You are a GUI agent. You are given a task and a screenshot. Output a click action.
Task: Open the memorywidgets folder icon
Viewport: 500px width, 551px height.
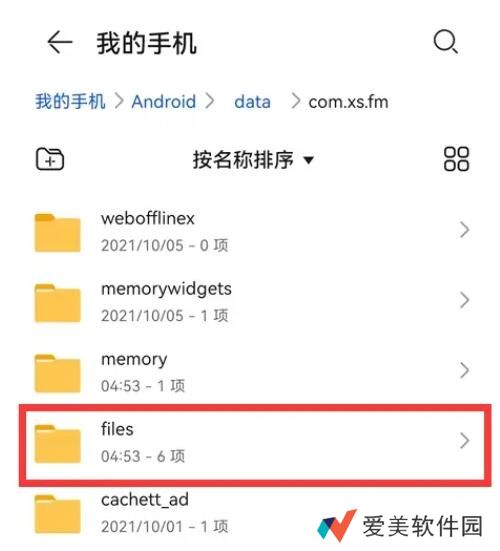58,303
